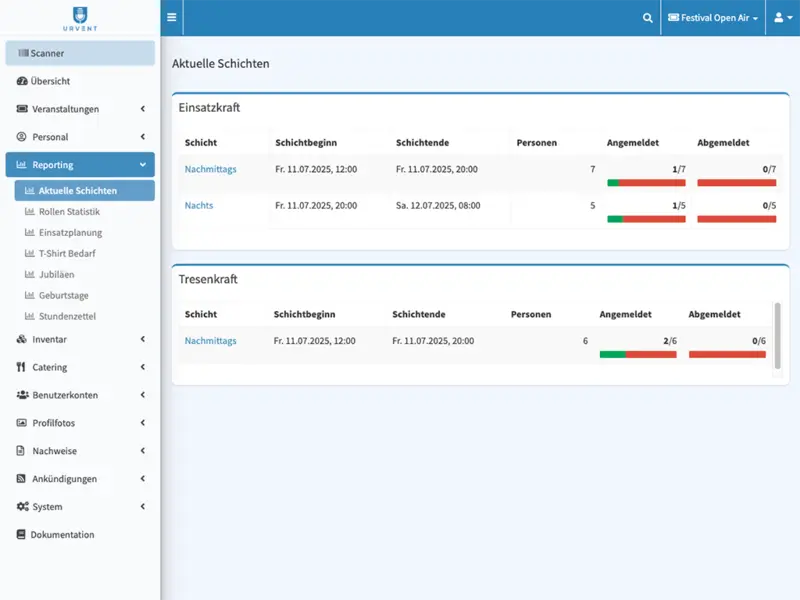Click the Aktuelle Schichten page heading

(x=220, y=63)
